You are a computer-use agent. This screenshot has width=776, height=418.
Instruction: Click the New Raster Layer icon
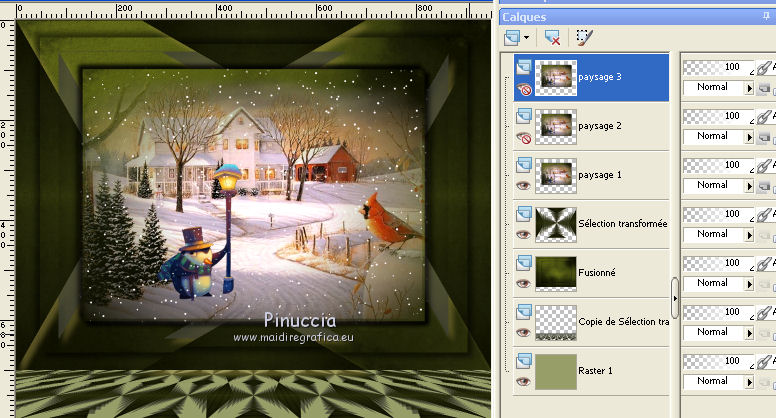click(512, 37)
